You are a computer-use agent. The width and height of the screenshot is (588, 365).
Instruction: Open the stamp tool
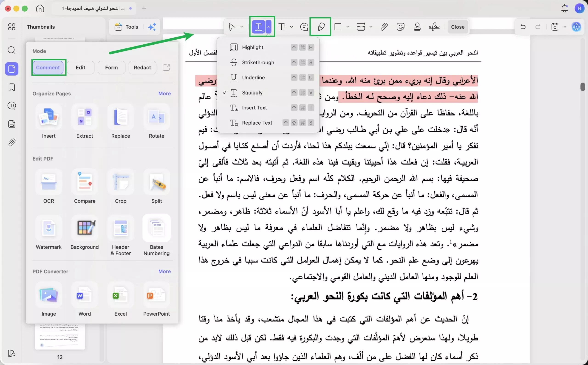click(417, 27)
